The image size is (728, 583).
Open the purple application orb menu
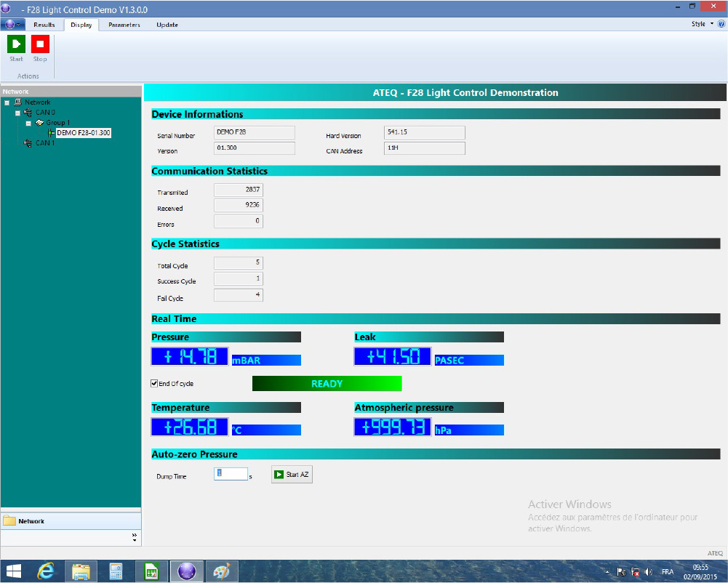click(x=12, y=25)
